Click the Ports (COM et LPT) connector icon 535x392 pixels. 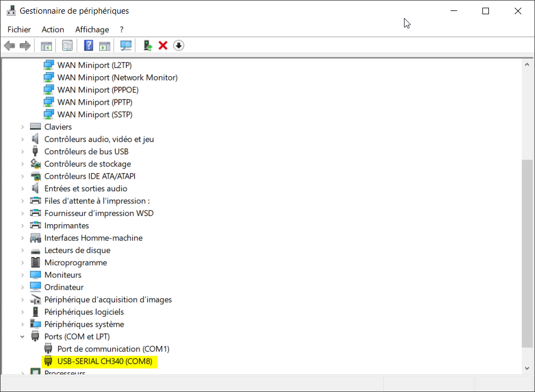(35, 337)
